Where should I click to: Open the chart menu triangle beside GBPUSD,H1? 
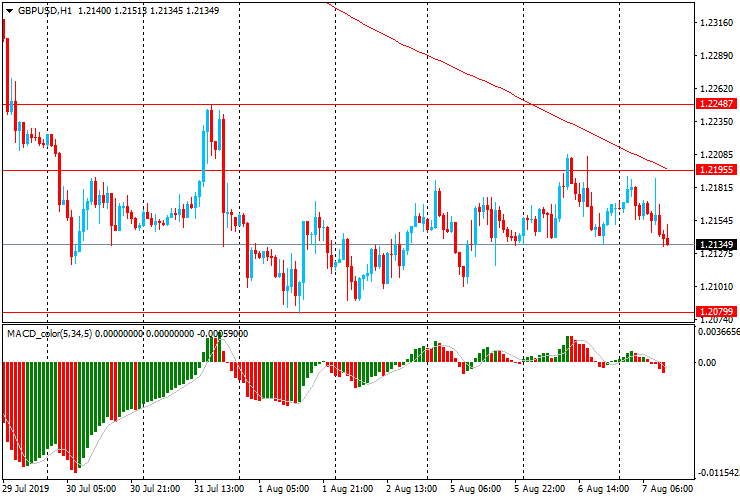click(x=9, y=11)
